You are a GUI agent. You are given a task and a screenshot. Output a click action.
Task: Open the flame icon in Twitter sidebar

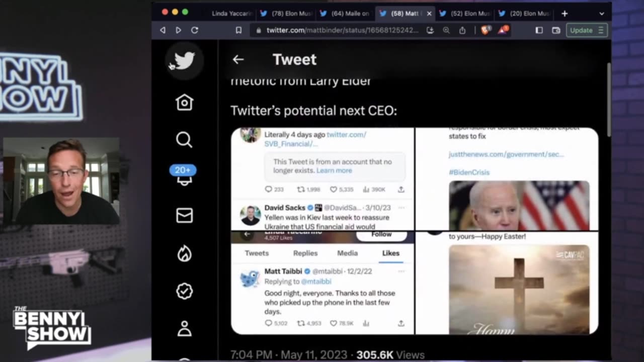click(184, 253)
